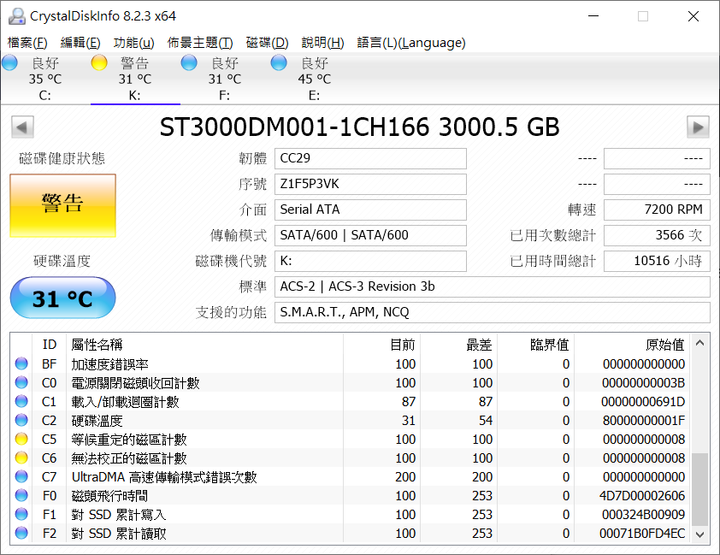The width and height of the screenshot is (720, 555).
Task: Open the 檔案(F) file menu
Action: pyautogui.click(x=28, y=43)
